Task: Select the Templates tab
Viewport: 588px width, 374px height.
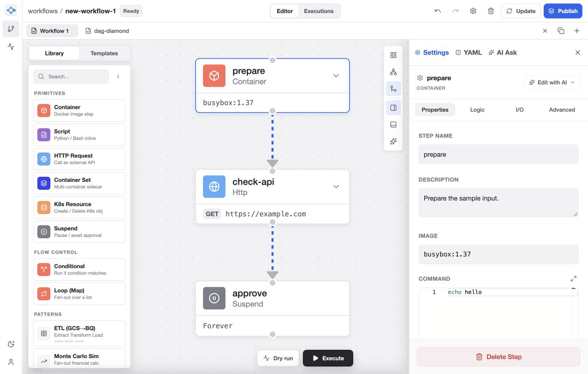Action: 104,53
